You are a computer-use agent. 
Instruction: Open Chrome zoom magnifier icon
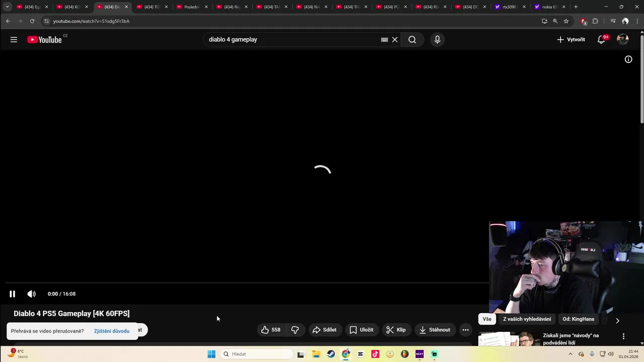555,21
